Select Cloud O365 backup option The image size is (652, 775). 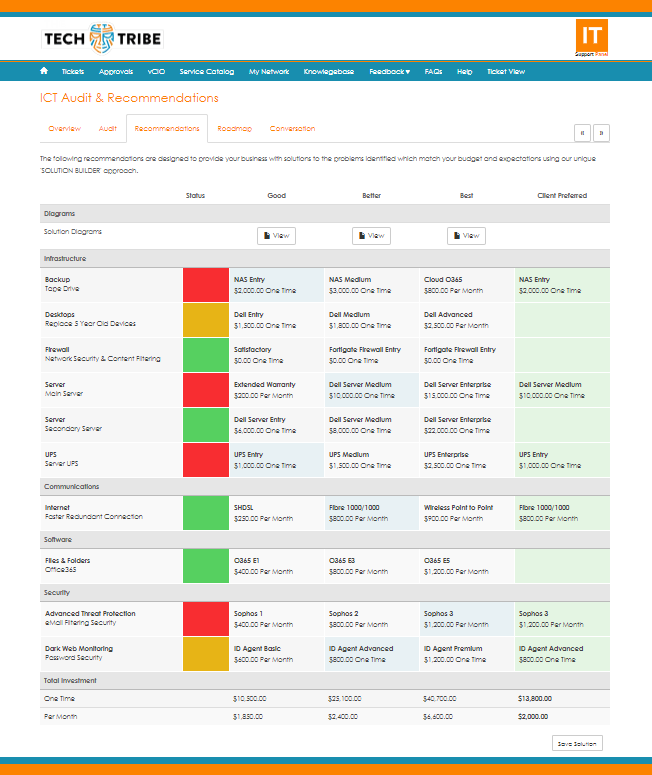coord(466,285)
